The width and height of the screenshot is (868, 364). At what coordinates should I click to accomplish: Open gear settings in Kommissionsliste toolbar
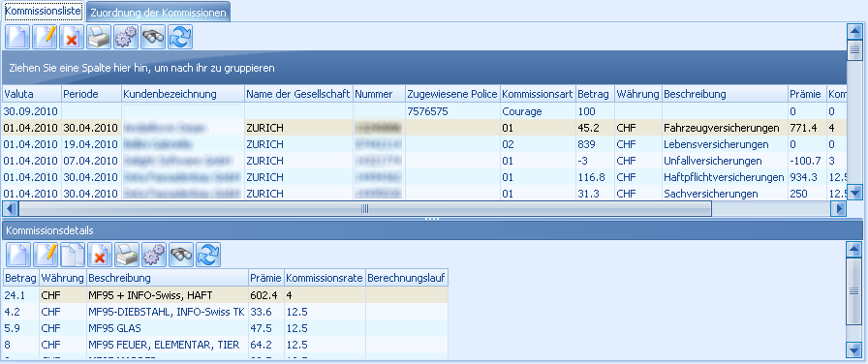click(x=126, y=37)
